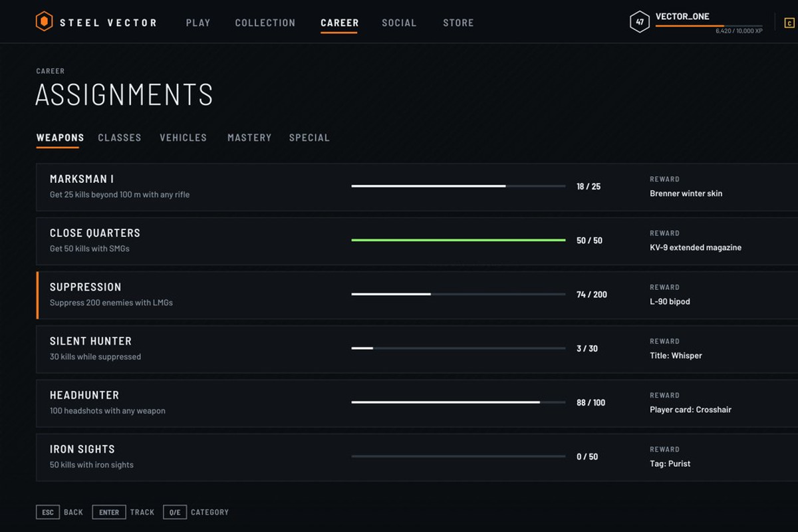Click the Marksman I progress bar

tap(458, 186)
